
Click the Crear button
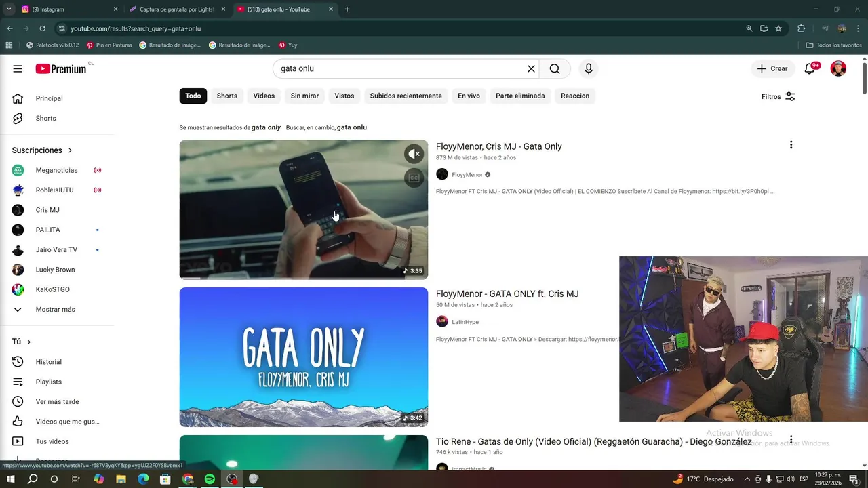point(772,68)
